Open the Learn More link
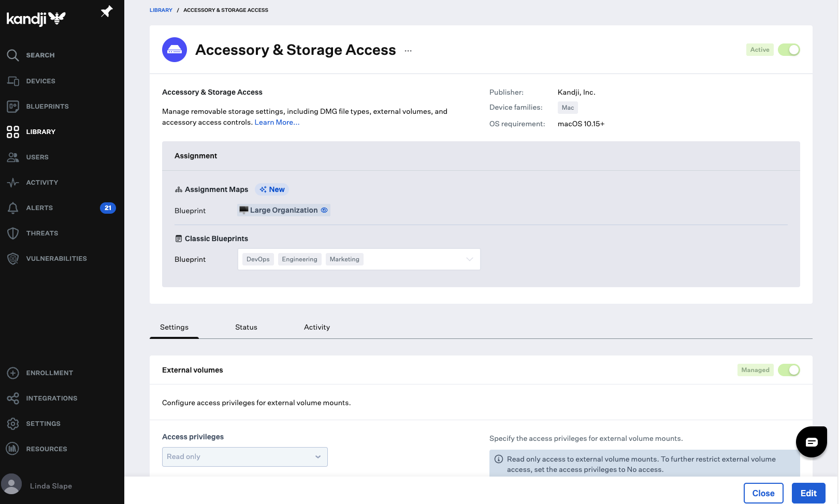This screenshot has height=504, width=839. [x=277, y=123]
